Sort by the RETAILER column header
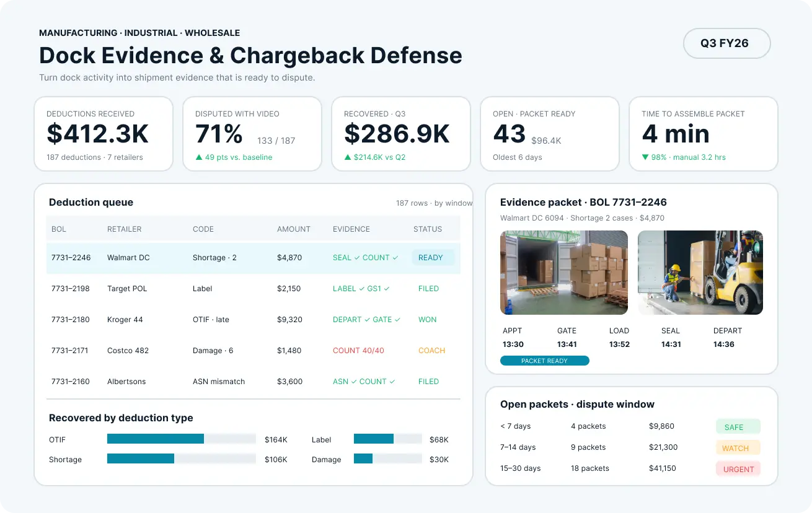 click(x=124, y=229)
